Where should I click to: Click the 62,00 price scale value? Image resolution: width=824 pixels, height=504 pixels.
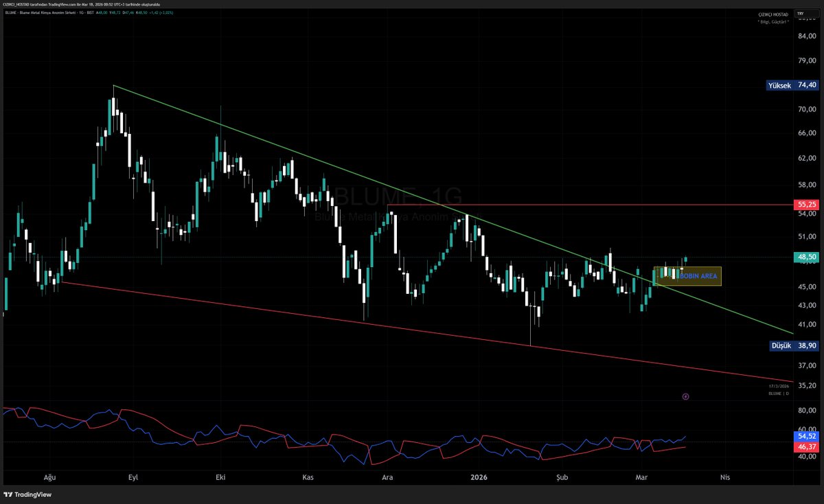click(x=806, y=159)
